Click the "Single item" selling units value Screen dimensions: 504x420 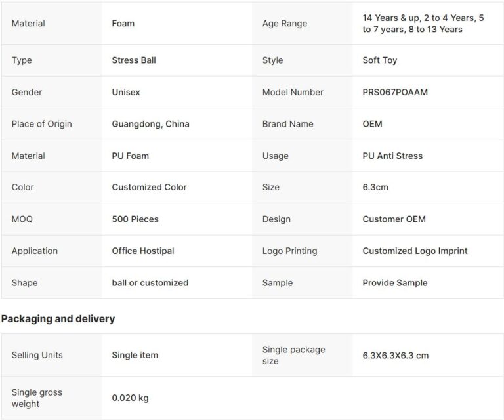pos(135,355)
